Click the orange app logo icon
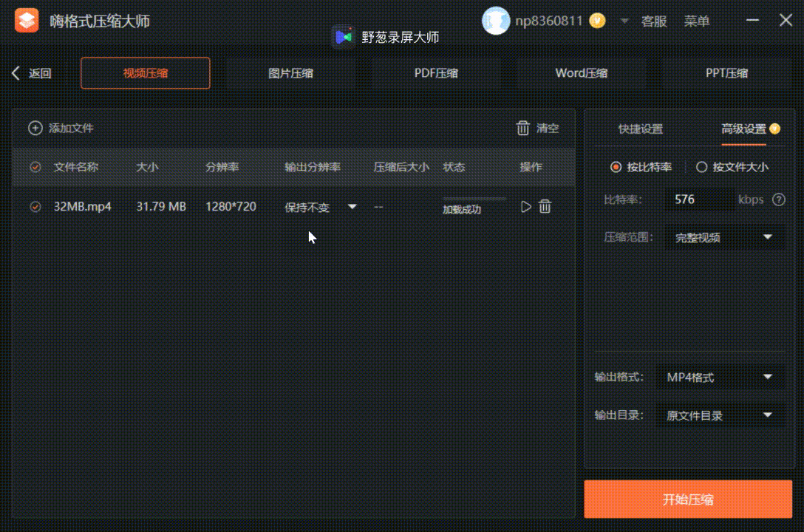The height and width of the screenshot is (532, 804). click(26, 21)
